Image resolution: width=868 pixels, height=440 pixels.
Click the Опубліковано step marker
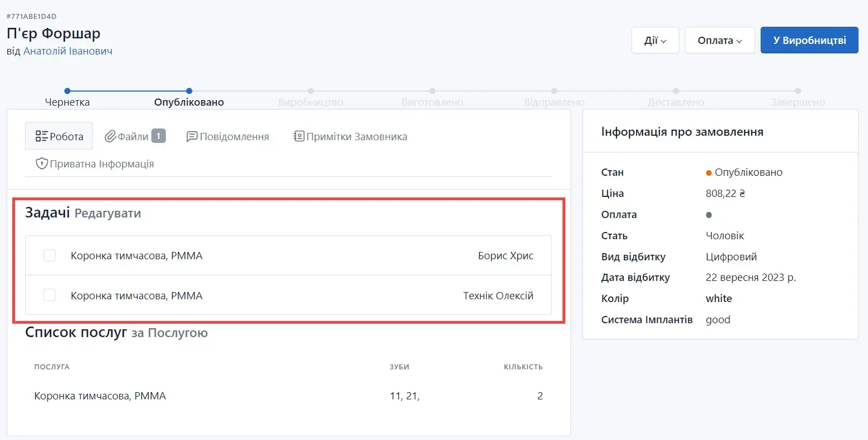(189, 91)
